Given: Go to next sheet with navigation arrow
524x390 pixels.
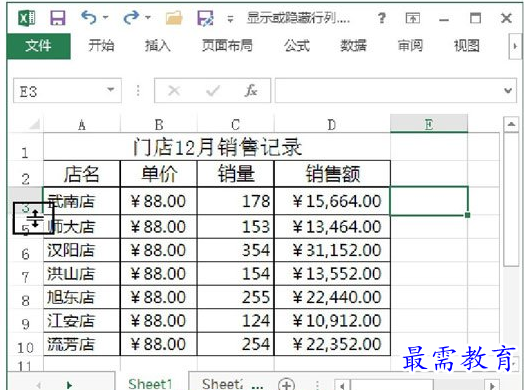Looking at the screenshot, I should pos(69,385).
